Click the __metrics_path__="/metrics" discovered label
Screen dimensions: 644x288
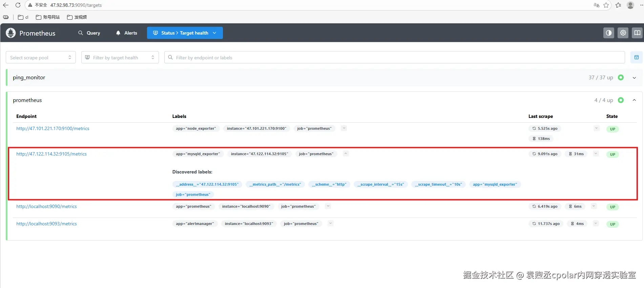[275, 184]
